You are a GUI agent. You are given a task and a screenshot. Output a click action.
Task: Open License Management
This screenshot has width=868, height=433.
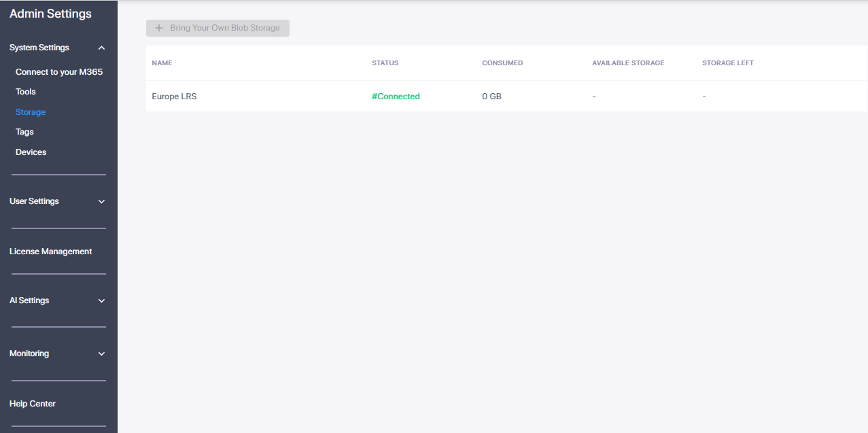51,252
